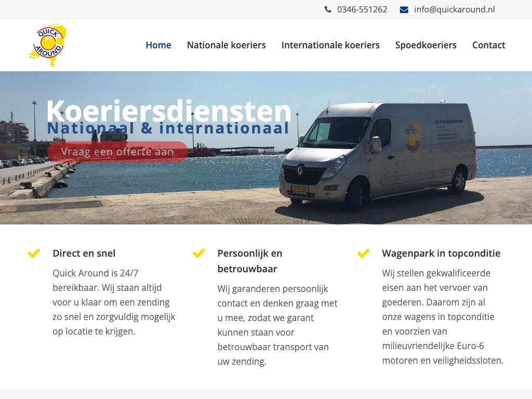Viewport: 532px width, 399px height.
Task: Click the silver van in banner
Action: (x=378, y=155)
